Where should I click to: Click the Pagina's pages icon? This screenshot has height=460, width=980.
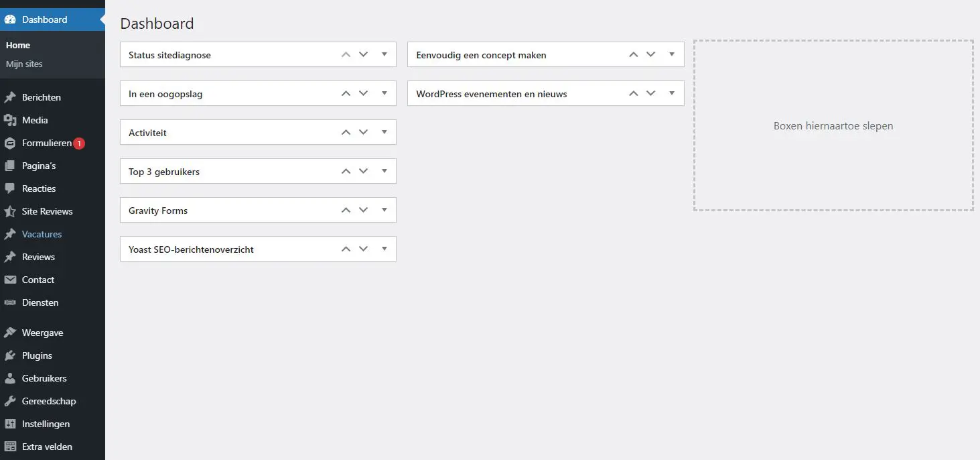(x=10, y=166)
